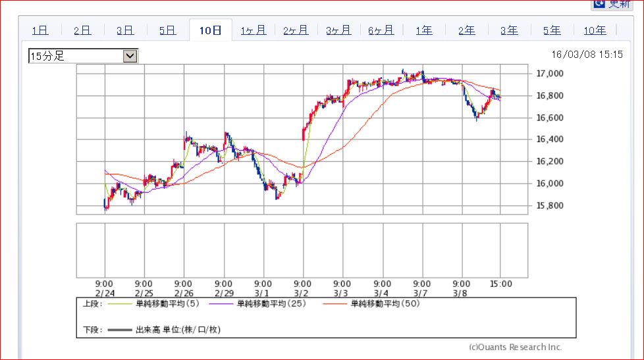The width and height of the screenshot is (644, 360).
Task: Click the 更新 refresh icon
Action: [x=599, y=4]
